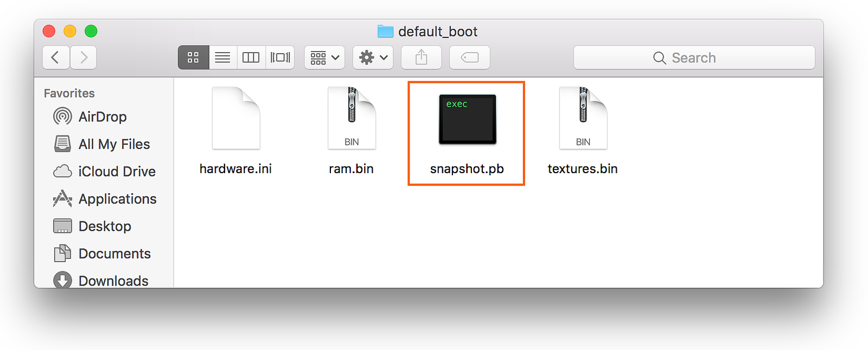Click the Share toolbar button
The height and width of the screenshot is (350, 868).
pyautogui.click(x=421, y=58)
